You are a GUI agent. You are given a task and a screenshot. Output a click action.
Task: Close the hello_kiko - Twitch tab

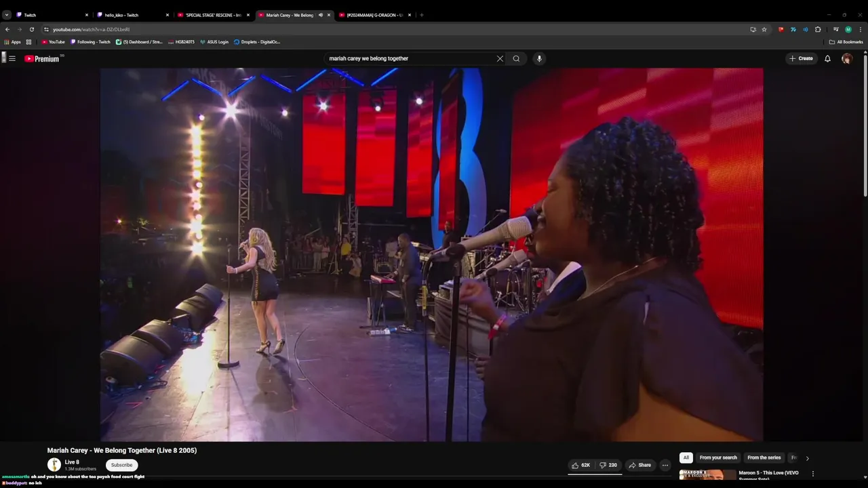pos(167,15)
